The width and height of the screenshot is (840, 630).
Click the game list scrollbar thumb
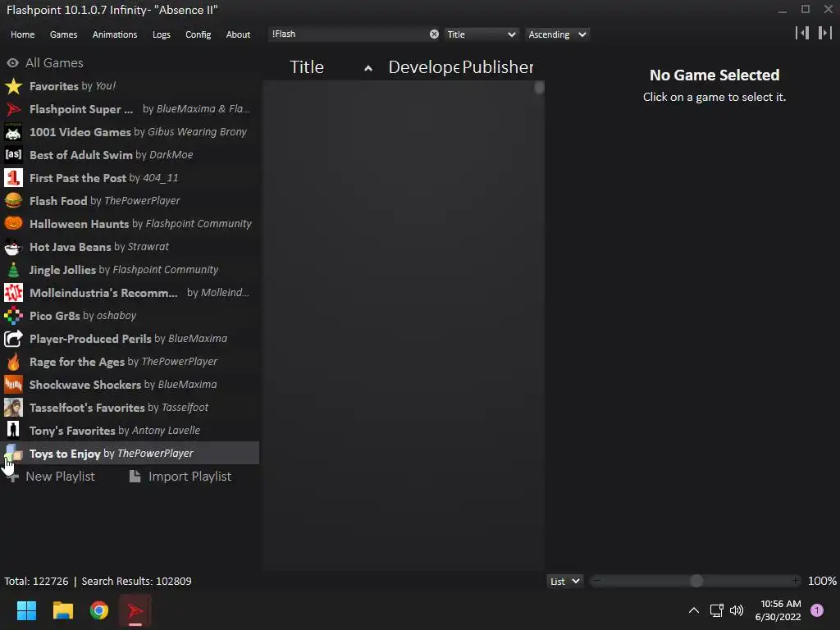540,88
